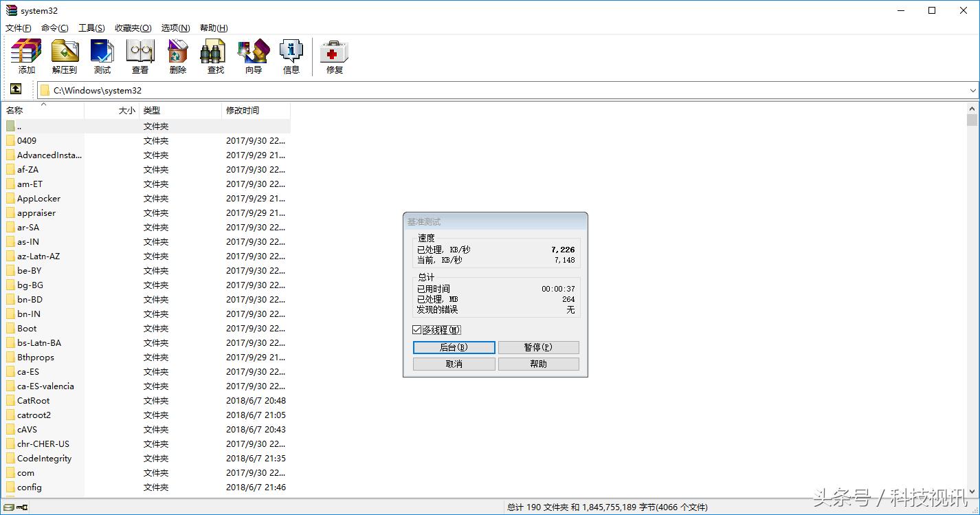Open the address bar dropdown arrow

point(972,90)
